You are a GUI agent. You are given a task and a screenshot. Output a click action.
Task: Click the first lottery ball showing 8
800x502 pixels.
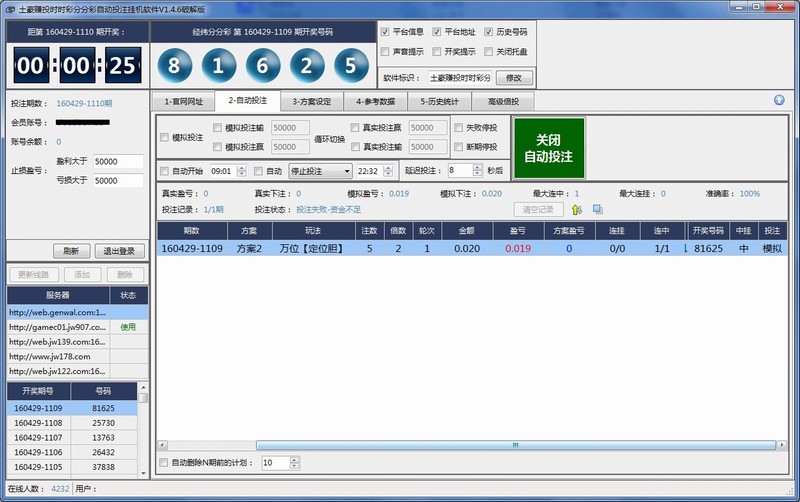point(174,66)
